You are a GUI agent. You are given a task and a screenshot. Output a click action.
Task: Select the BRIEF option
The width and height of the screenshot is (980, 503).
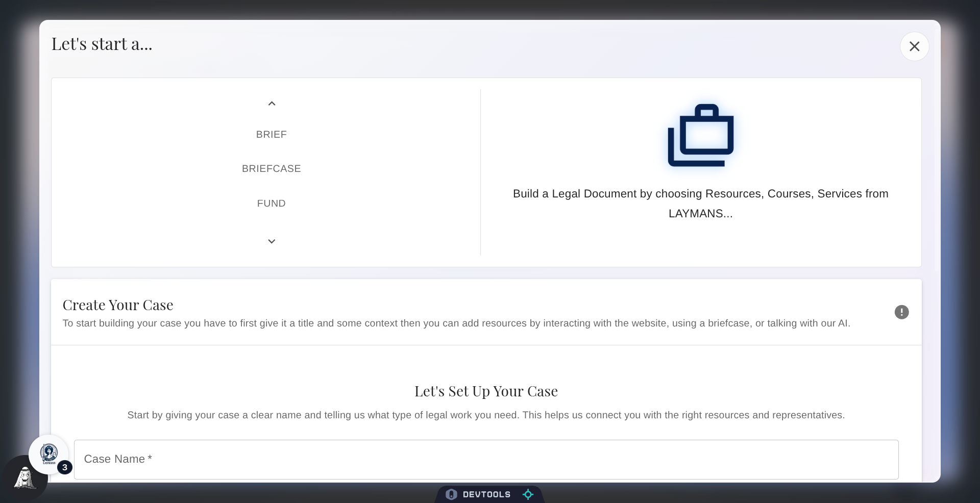click(271, 134)
